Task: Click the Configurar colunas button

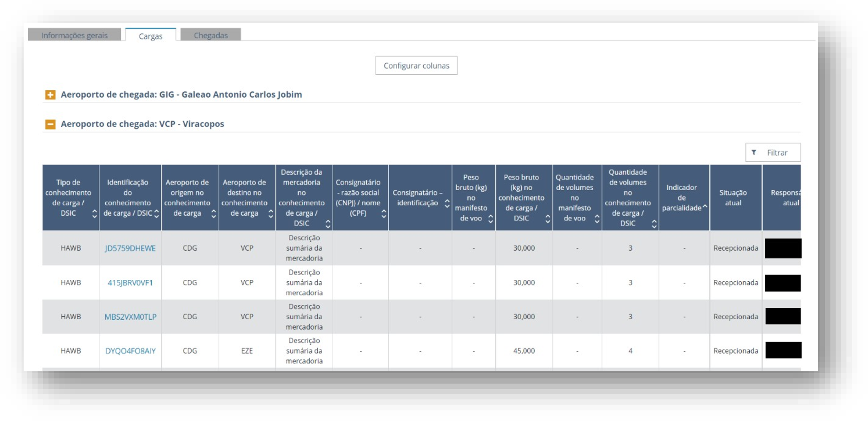Action: (416, 66)
